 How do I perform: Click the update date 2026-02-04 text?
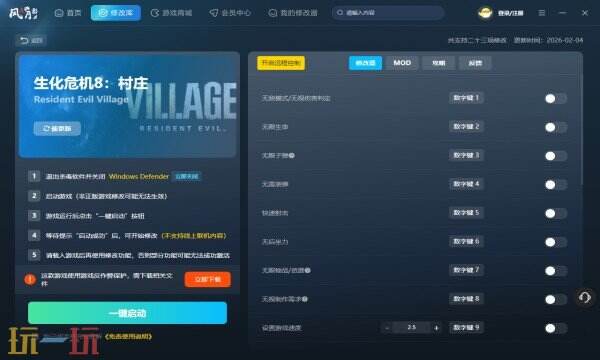pos(565,40)
